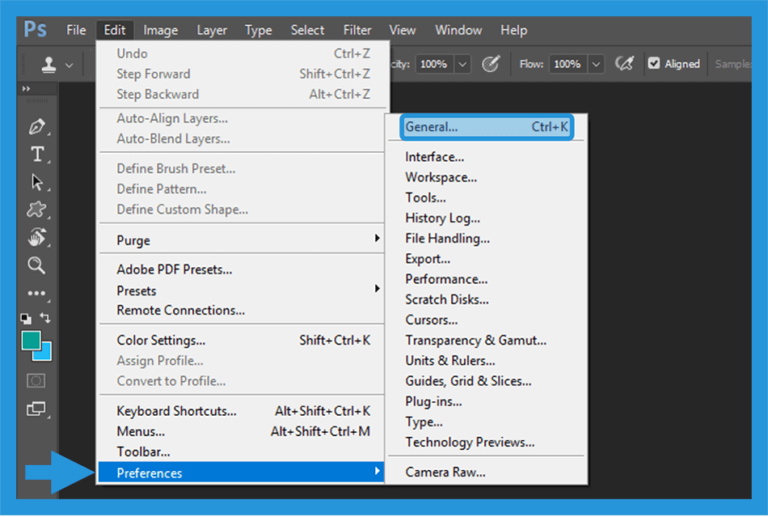The image size is (768, 517).
Task: Choose Tools preferences
Action: click(x=486, y=198)
